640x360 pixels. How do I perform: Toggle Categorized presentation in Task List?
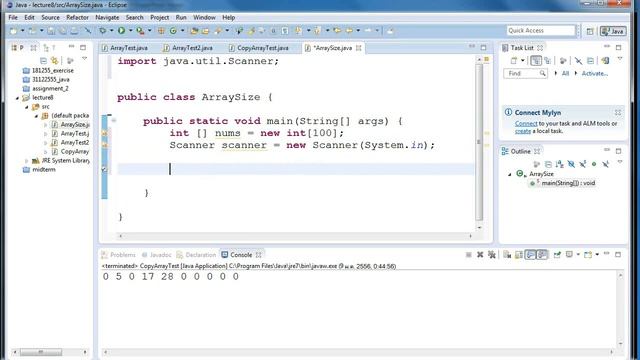click(x=536, y=61)
